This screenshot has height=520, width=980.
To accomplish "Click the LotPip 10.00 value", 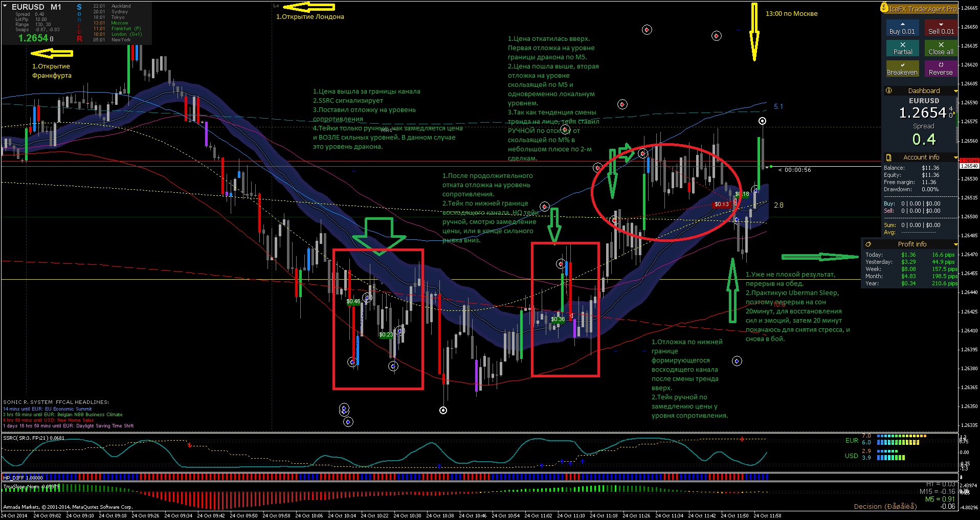I will click(41, 19).
